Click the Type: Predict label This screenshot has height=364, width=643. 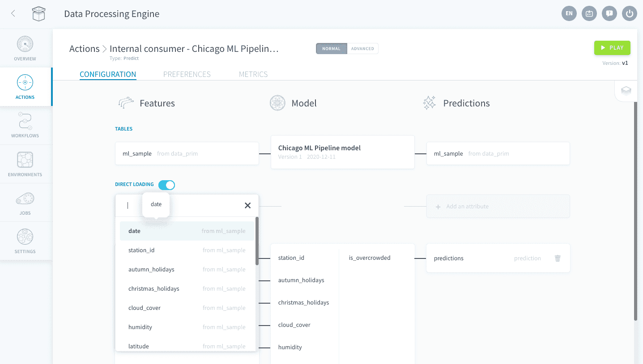124,58
